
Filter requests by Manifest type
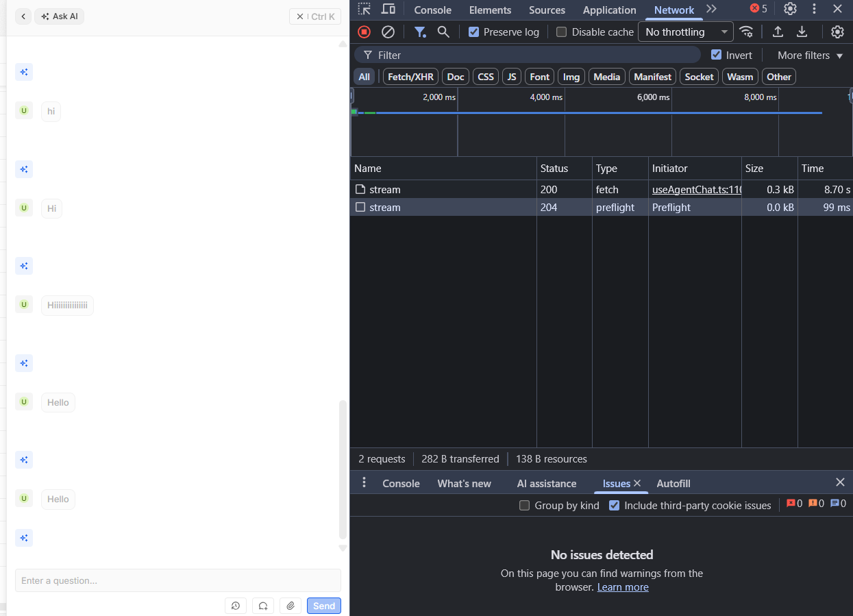pos(652,77)
